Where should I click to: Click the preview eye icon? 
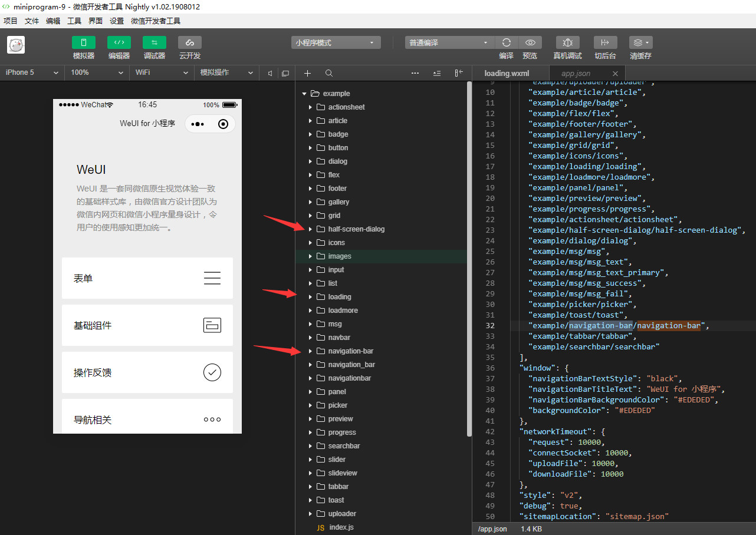pos(530,42)
